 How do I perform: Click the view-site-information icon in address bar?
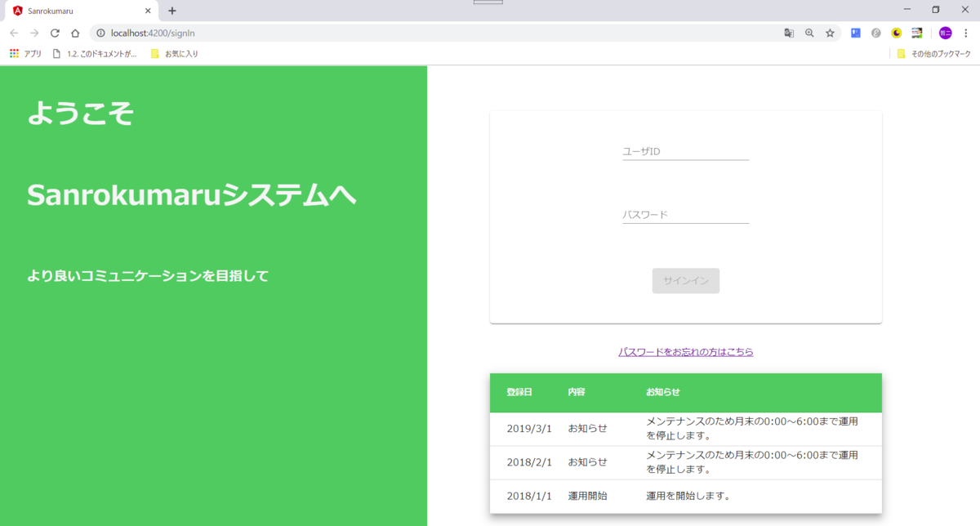coord(98,33)
